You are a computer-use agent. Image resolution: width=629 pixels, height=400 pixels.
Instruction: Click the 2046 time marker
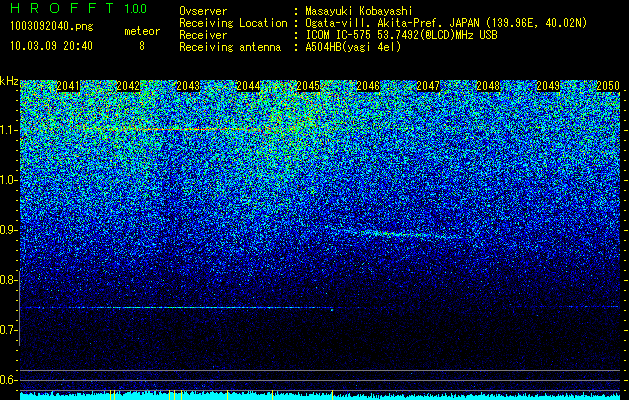click(x=368, y=86)
